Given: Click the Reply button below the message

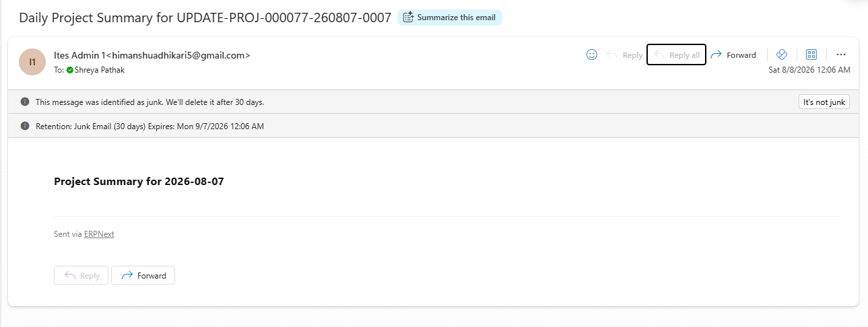Looking at the screenshot, I should tap(81, 275).
